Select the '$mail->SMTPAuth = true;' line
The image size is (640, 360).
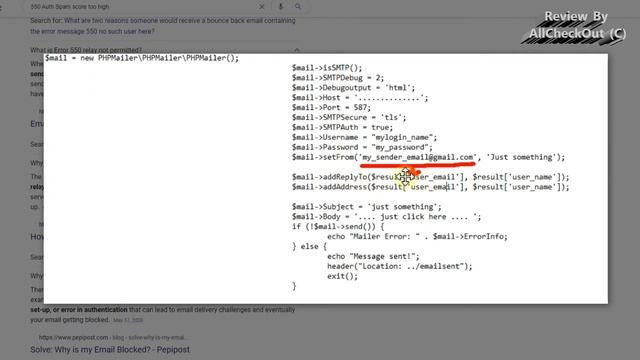pyautogui.click(x=342, y=127)
